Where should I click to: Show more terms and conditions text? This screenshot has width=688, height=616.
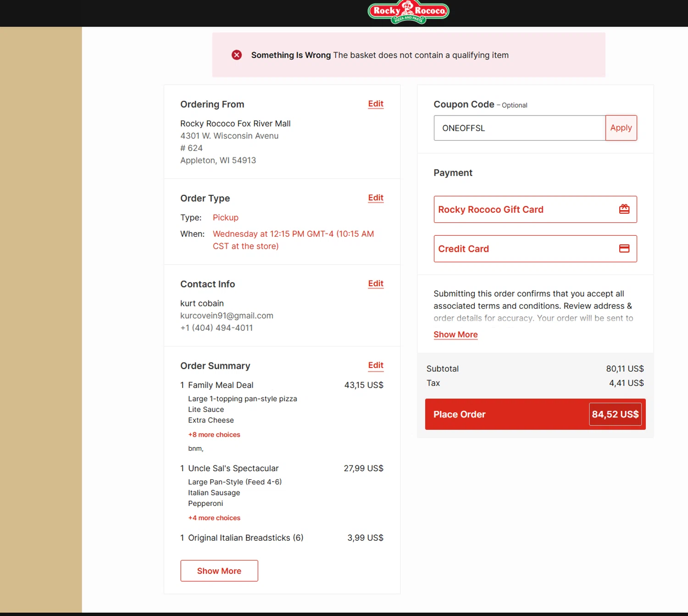[455, 334]
